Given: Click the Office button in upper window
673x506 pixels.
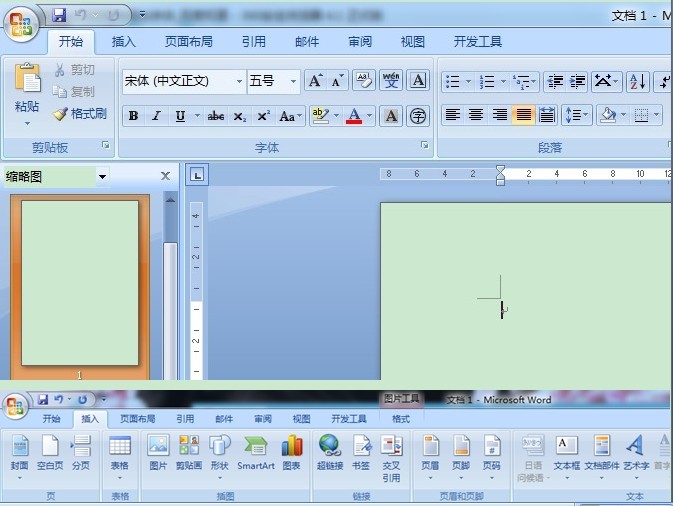Looking at the screenshot, I should tap(21, 24).
